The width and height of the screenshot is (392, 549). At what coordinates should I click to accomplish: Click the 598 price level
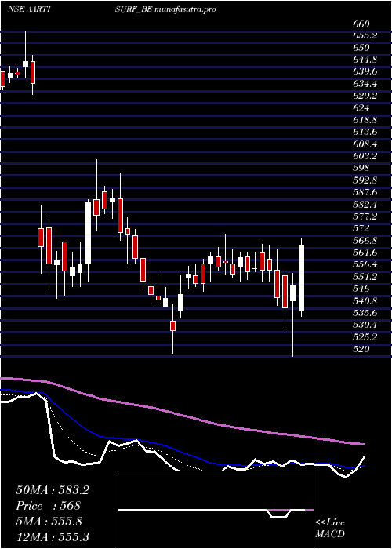[x=361, y=168]
